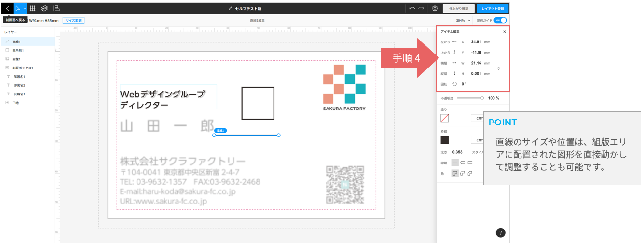Click the サイズ変更 button
The image size is (644, 245).
74,21
